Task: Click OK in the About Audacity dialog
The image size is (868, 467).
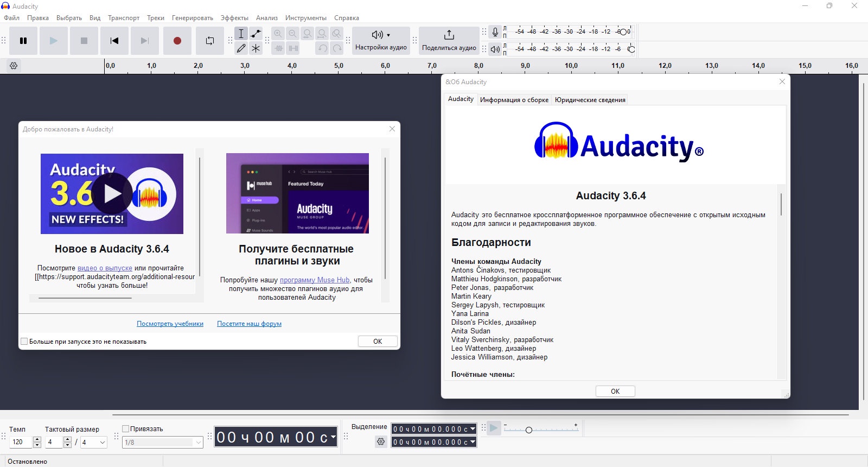Action: 615,391
